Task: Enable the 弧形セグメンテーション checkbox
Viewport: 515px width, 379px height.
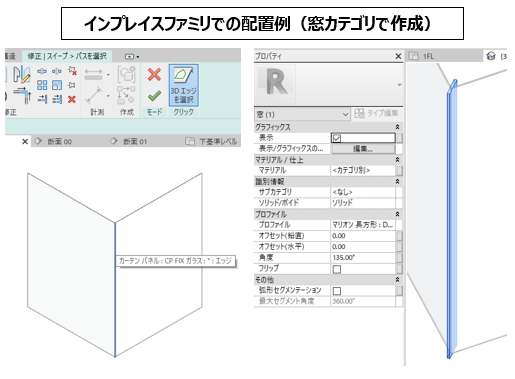Action: tap(337, 291)
